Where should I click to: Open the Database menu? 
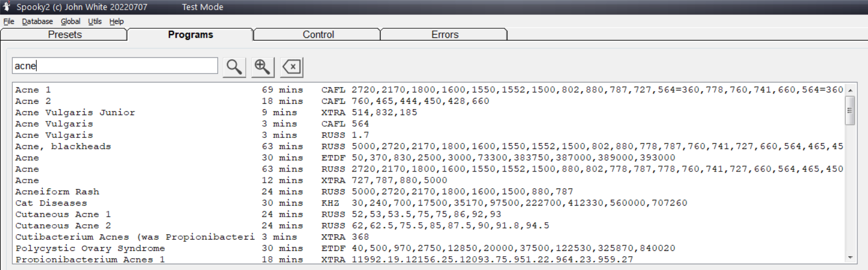pos(37,21)
